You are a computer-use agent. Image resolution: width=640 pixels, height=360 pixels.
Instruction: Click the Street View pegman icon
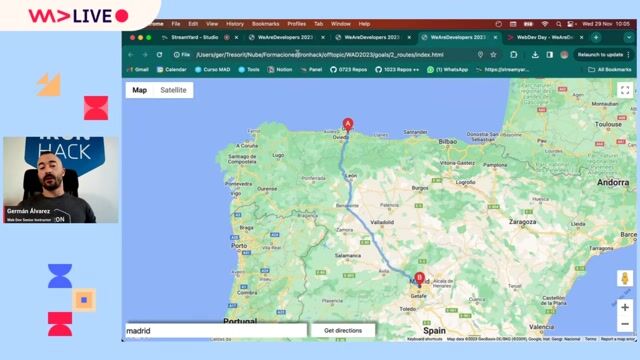pyautogui.click(x=625, y=278)
